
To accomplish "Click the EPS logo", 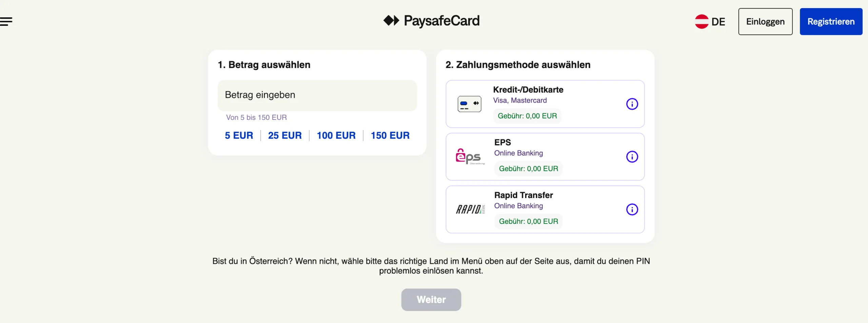I will (x=469, y=156).
